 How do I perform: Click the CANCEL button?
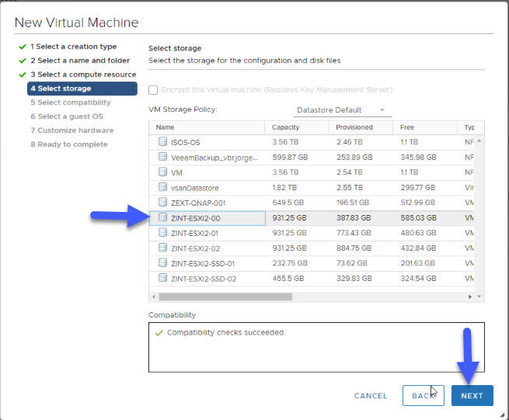[371, 396]
